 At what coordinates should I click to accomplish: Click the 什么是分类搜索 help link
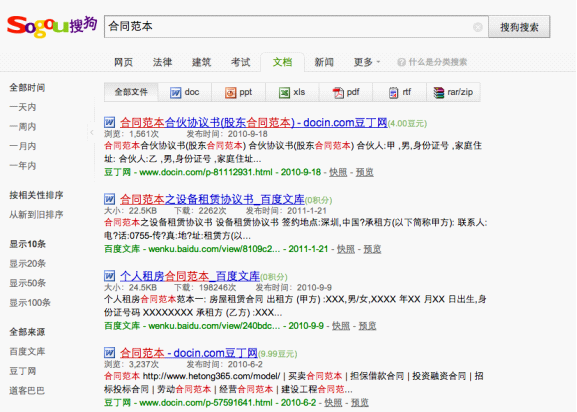pyautogui.click(x=438, y=62)
